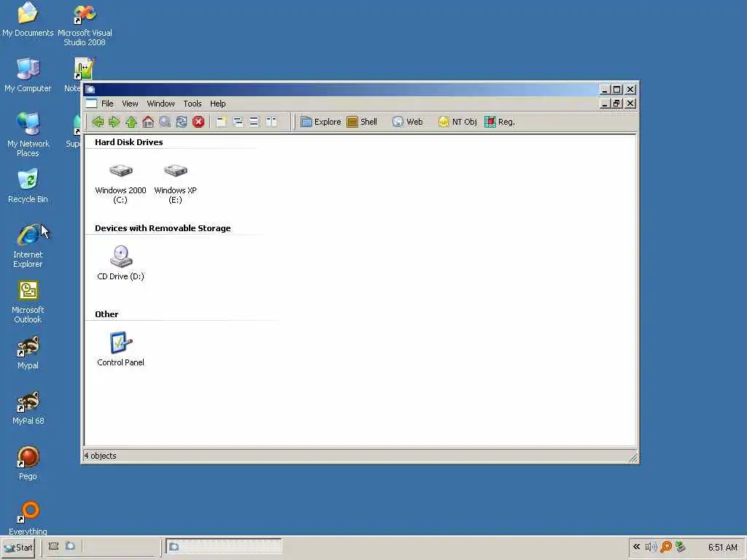This screenshot has height=560, width=747.
Task: Go back with the green left arrow
Action: tap(98, 122)
